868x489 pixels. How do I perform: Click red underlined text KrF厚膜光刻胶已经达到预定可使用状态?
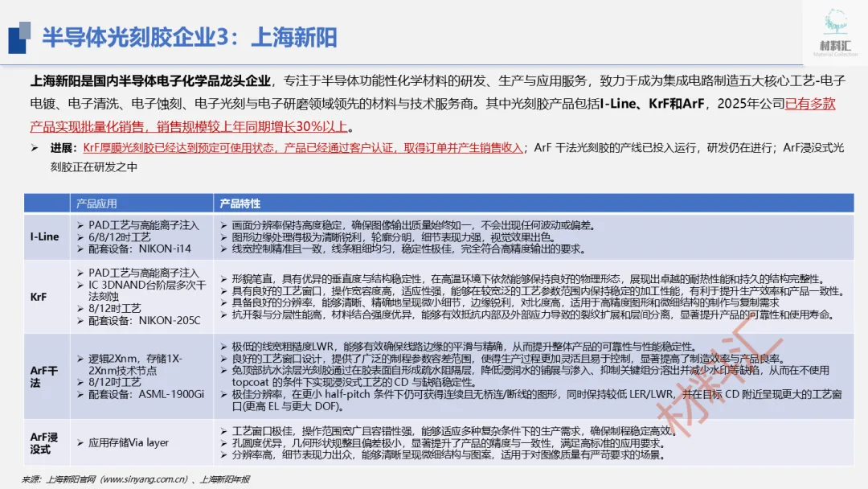(178, 148)
